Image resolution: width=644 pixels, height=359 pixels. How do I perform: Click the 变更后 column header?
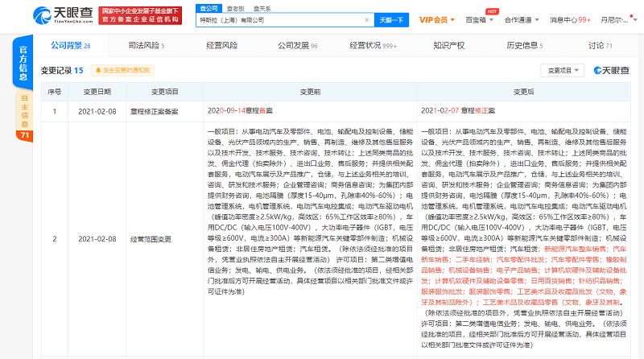524,92
